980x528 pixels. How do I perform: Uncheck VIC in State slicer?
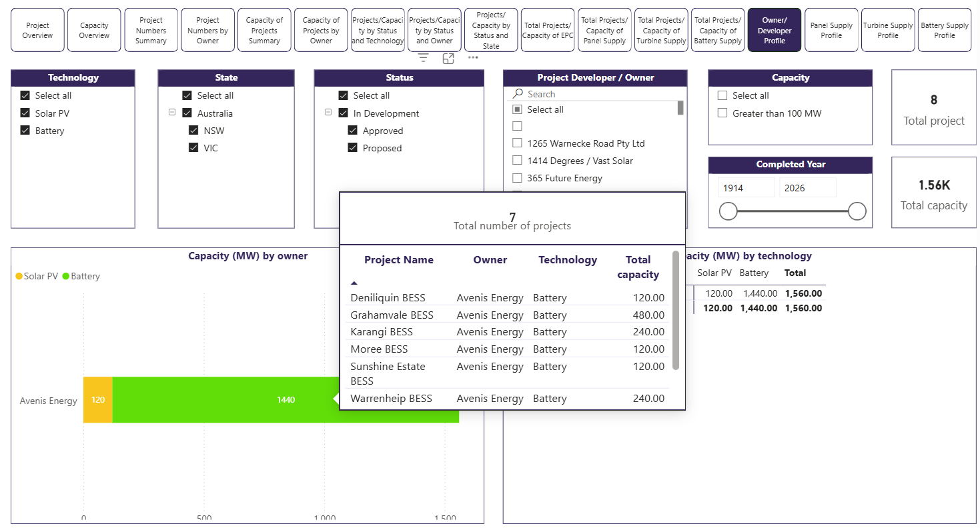[x=193, y=148]
